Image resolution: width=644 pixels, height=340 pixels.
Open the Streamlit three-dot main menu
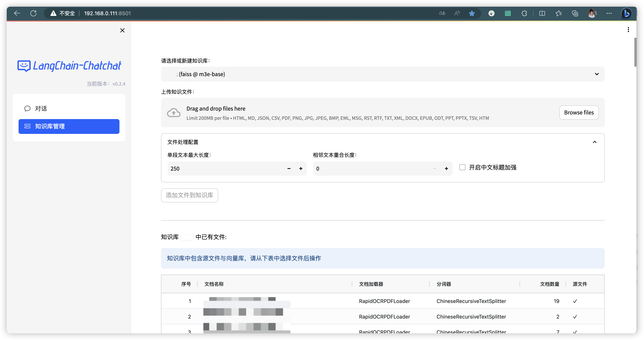(628, 30)
